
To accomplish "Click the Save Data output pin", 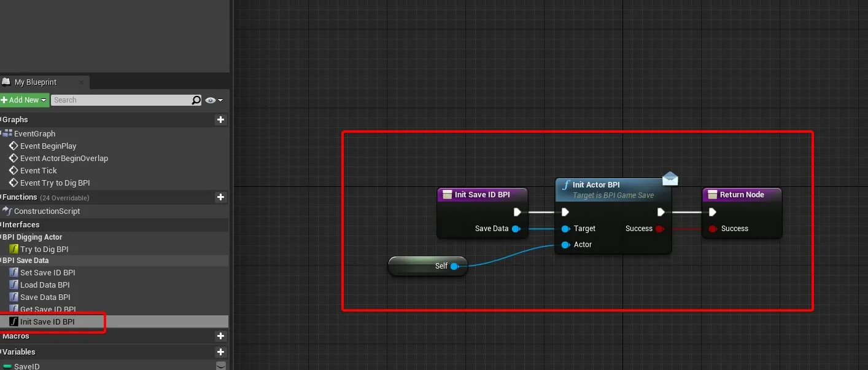I will [x=516, y=229].
